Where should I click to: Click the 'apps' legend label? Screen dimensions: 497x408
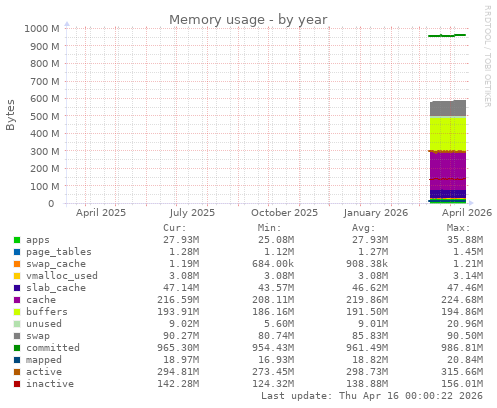pyautogui.click(x=38, y=240)
